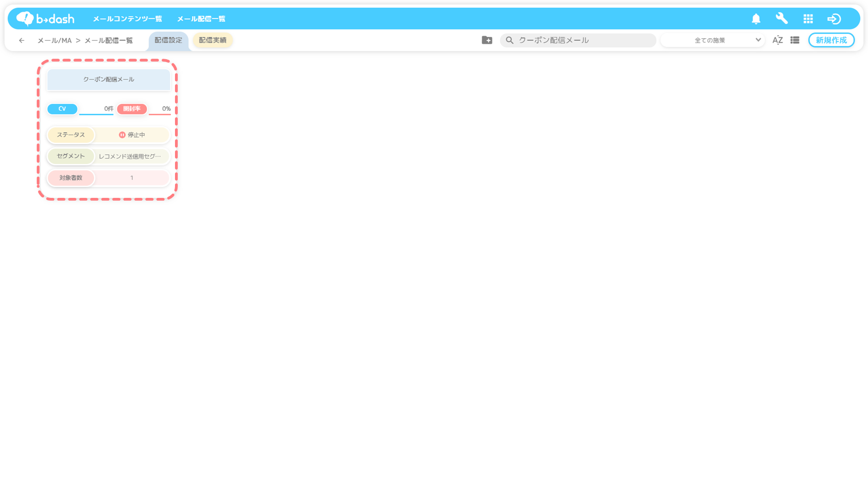
Task: Click メール配信一覧 breadcrumb
Action: coord(108,40)
